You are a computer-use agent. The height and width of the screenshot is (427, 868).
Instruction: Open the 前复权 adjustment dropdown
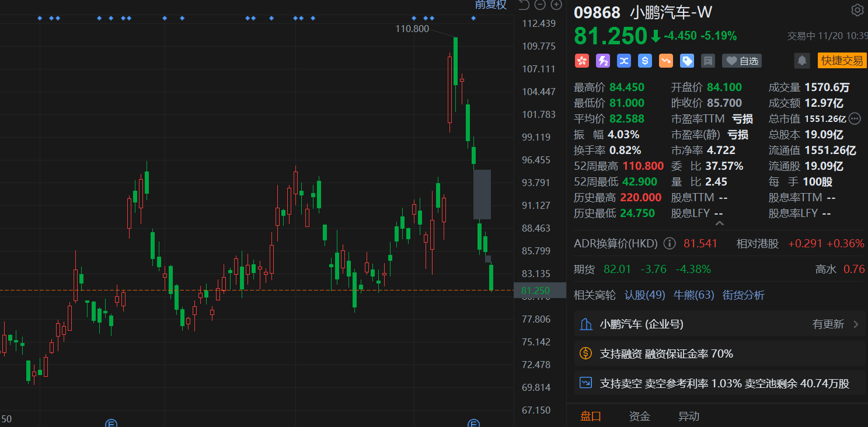(x=491, y=5)
